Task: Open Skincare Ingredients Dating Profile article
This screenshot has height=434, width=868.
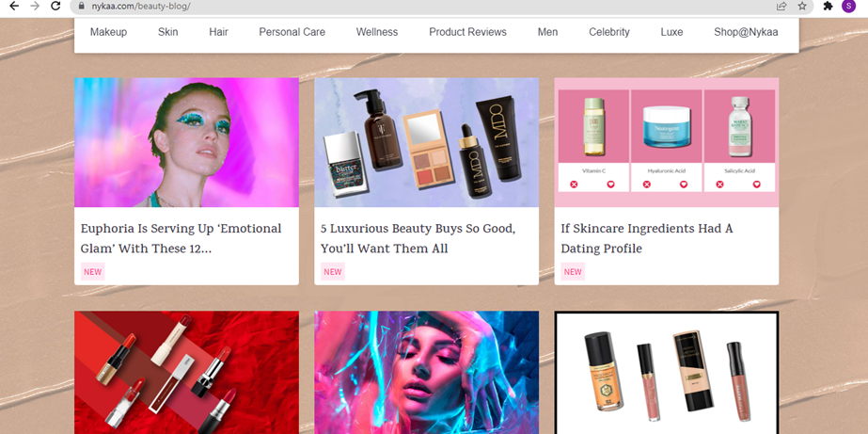Action: (x=647, y=238)
